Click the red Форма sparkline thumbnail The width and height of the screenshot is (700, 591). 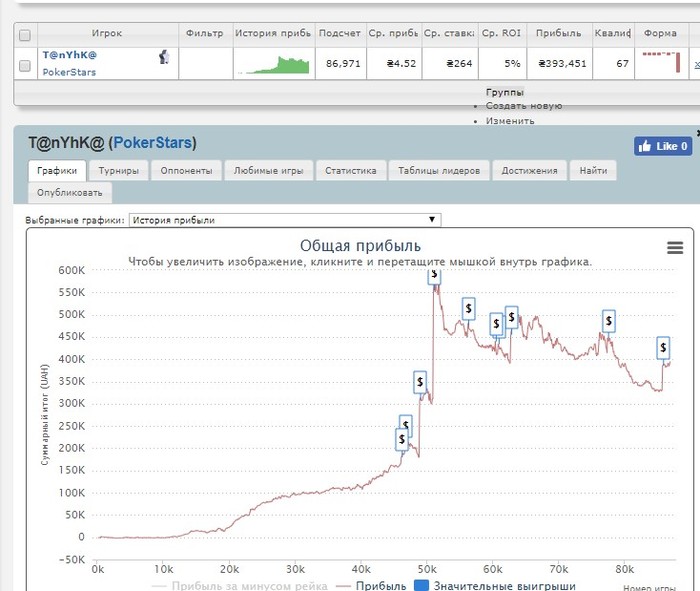coord(661,62)
